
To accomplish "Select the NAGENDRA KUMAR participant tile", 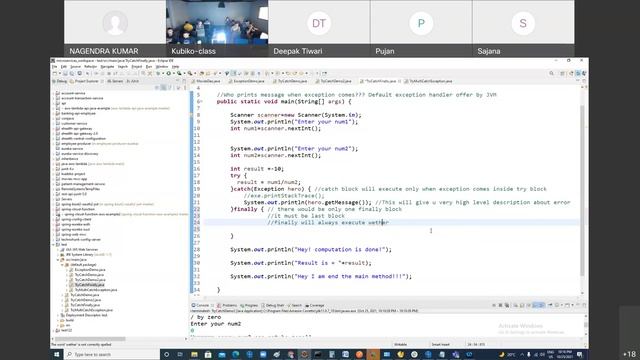I will click(x=115, y=28).
